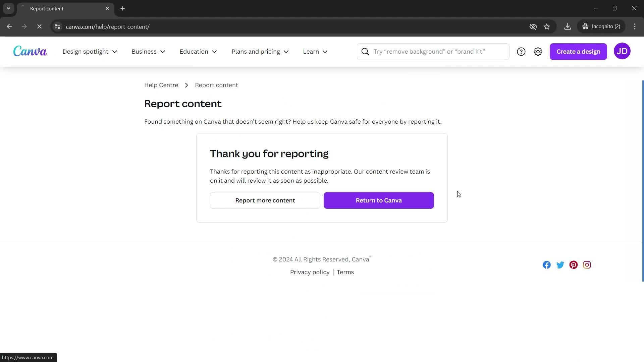Click the browser address bar URL

[x=108, y=26]
